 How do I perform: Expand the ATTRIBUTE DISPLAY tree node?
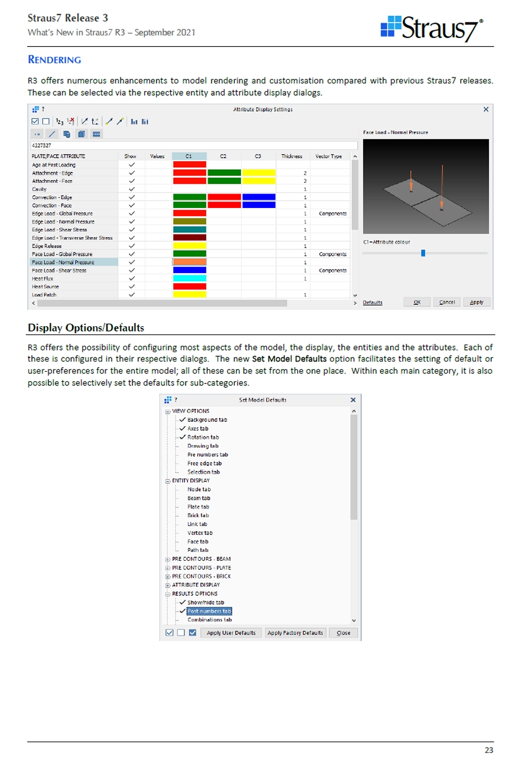tap(168, 584)
